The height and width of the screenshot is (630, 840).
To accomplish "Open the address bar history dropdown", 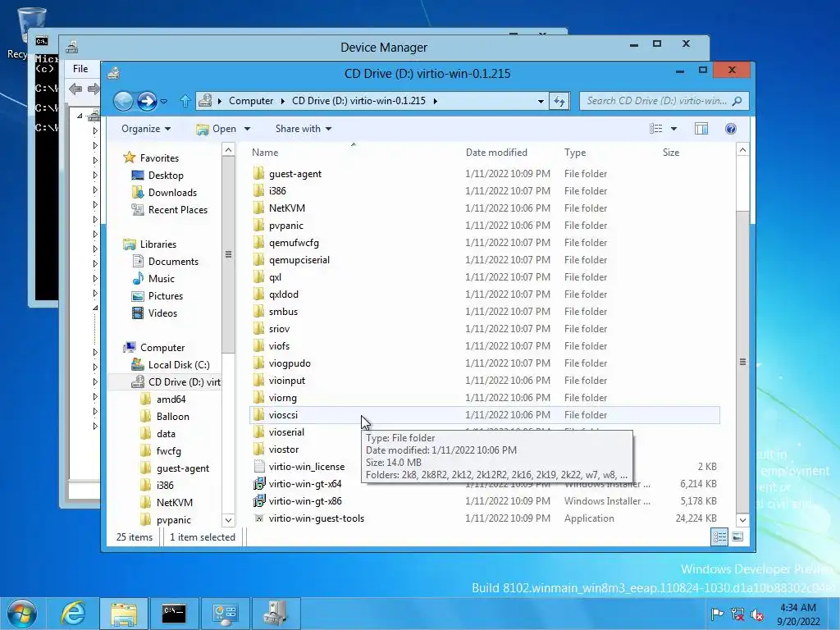I will point(541,101).
